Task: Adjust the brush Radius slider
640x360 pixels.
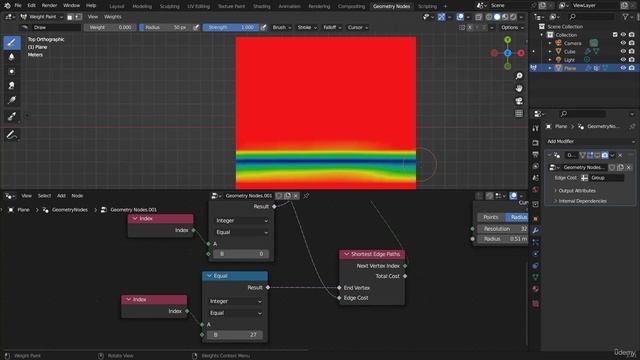Action: (x=165, y=27)
